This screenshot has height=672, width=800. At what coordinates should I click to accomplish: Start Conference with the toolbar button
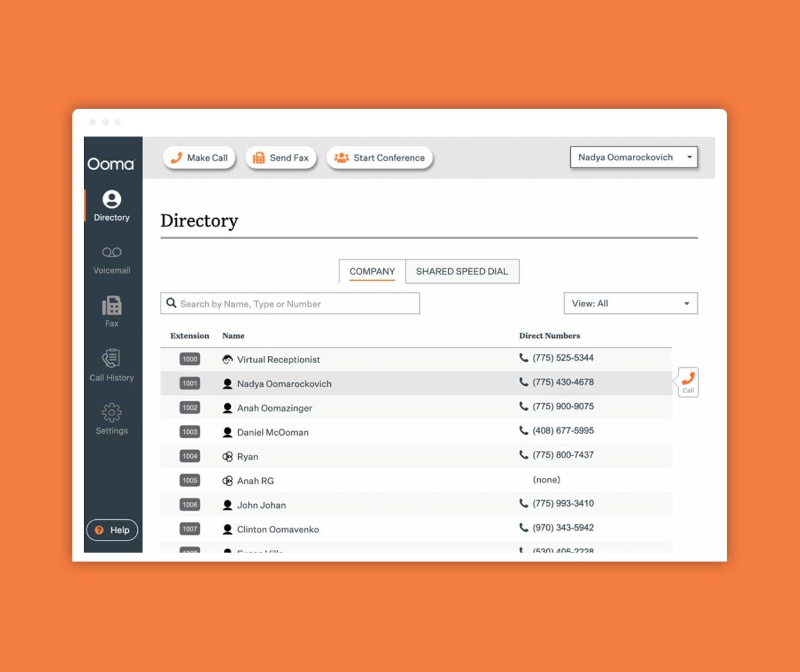380,157
